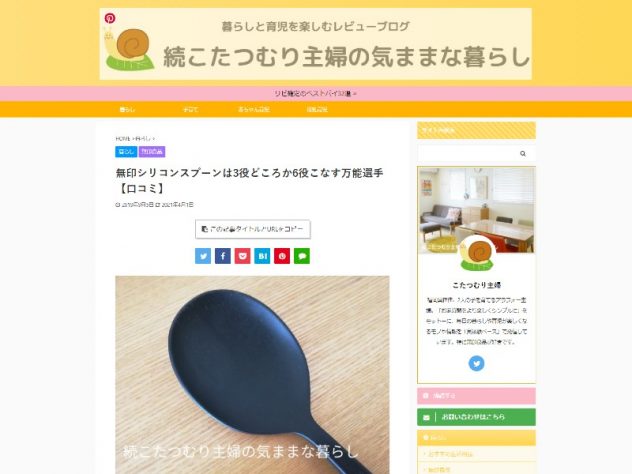This screenshot has height=474, width=632.
Task: Open 暮らし menu in orange navigation bar
Action: (127, 109)
